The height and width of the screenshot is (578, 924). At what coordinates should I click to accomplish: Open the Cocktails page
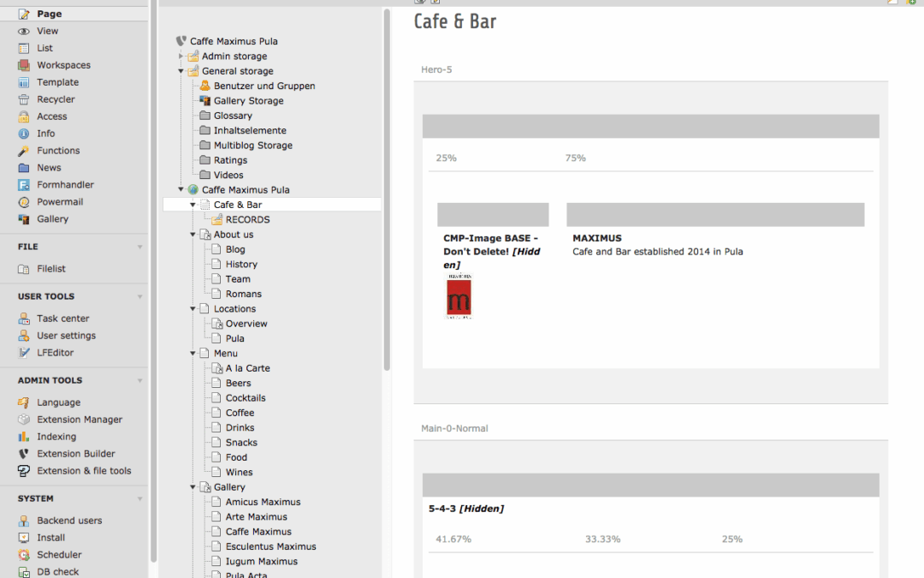[246, 398]
